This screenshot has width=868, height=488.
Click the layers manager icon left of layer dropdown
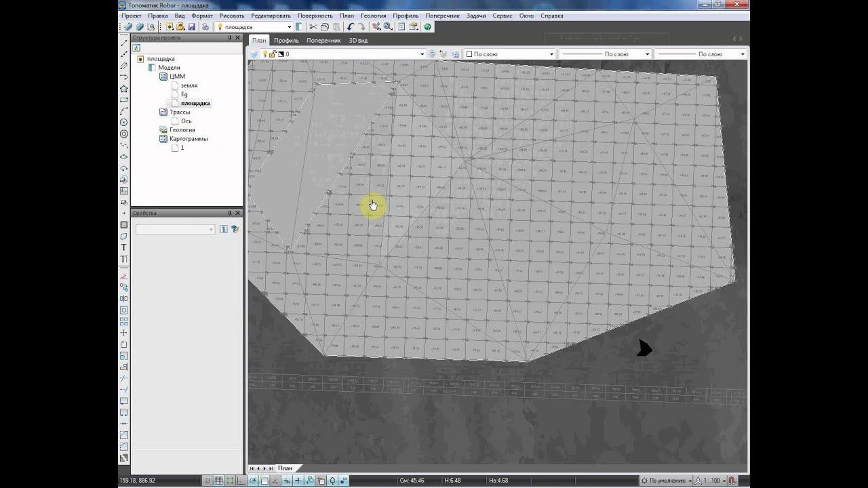(254, 54)
